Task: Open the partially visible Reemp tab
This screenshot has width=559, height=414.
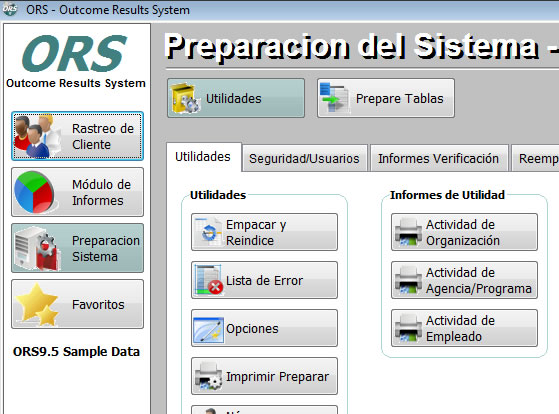Action: click(536, 158)
